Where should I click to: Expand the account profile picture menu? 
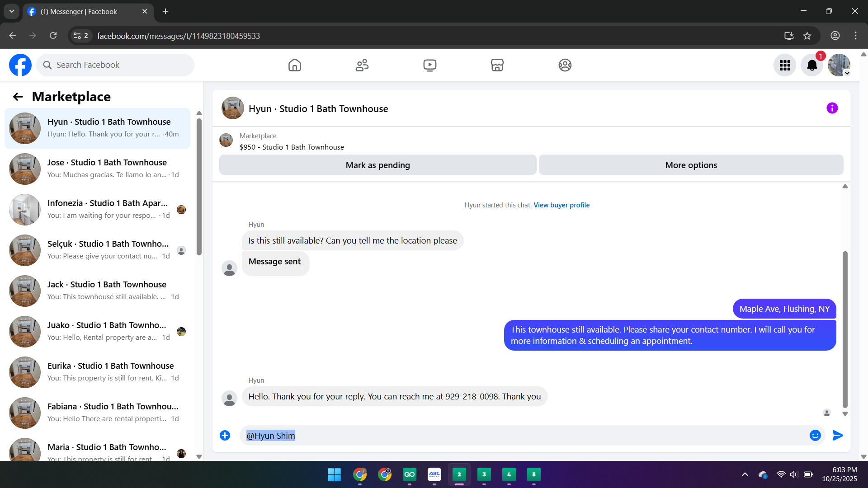(839, 65)
